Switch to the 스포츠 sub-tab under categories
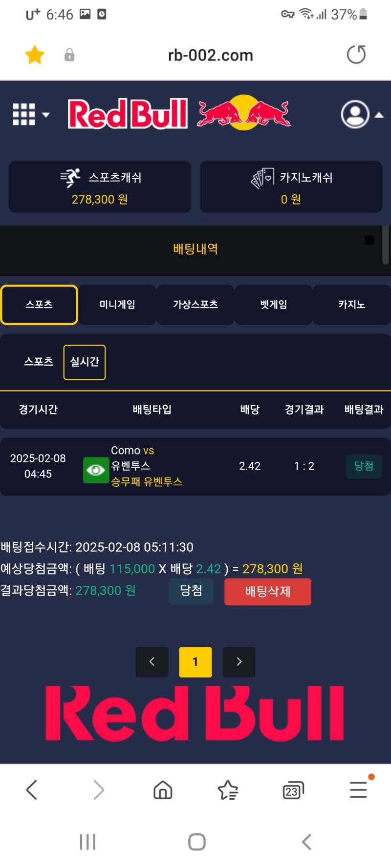 pos(39,362)
